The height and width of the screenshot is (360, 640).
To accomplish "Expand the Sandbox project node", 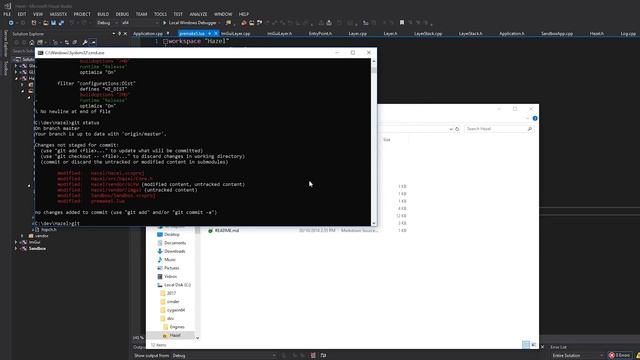I will click(16, 248).
